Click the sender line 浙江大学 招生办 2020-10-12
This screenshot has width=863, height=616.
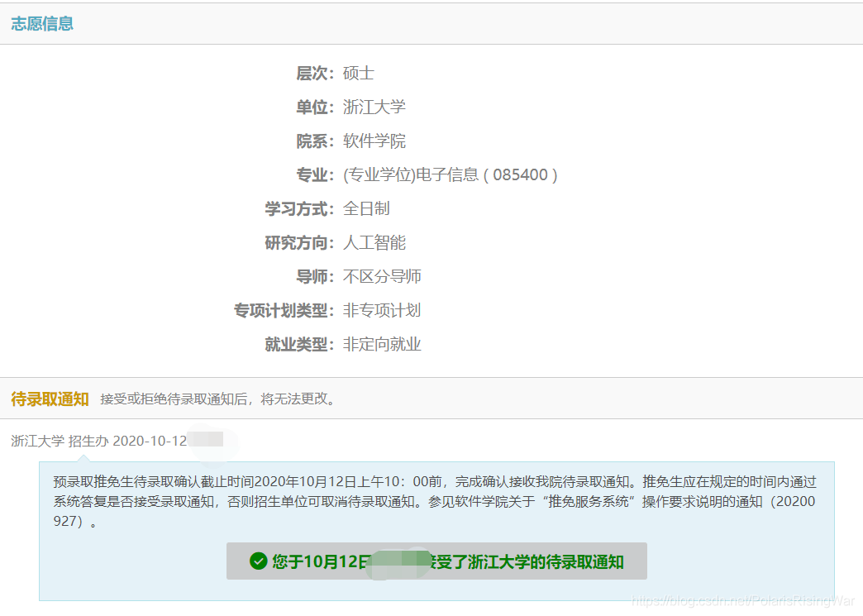click(x=99, y=441)
